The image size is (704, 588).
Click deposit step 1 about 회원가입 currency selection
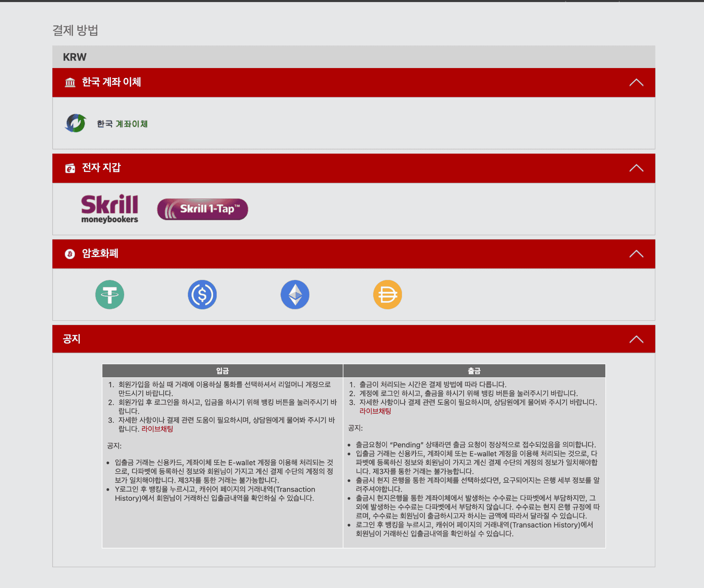224,389
